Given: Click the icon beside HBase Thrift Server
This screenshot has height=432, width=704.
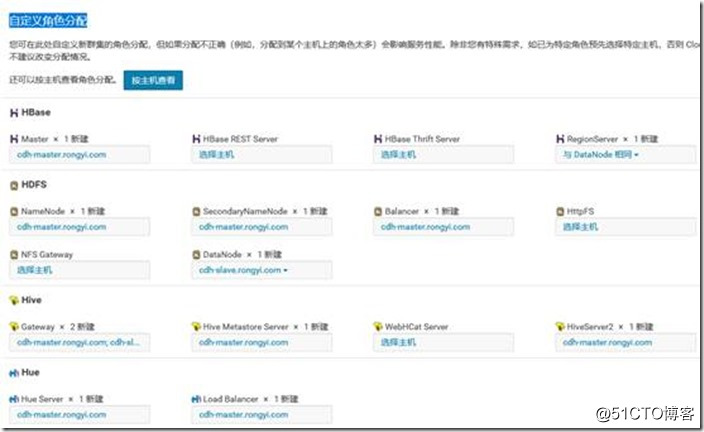Looking at the screenshot, I should [x=378, y=139].
